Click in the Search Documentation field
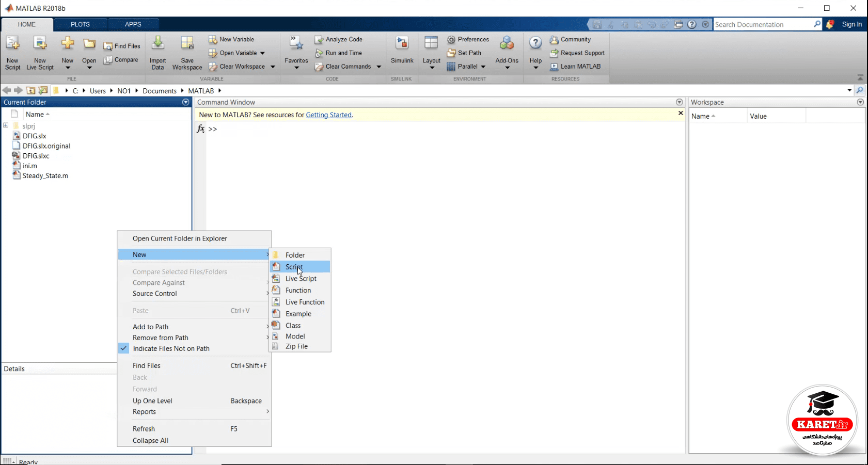The width and height of the screenshot is (868, 465). point(762,24)
